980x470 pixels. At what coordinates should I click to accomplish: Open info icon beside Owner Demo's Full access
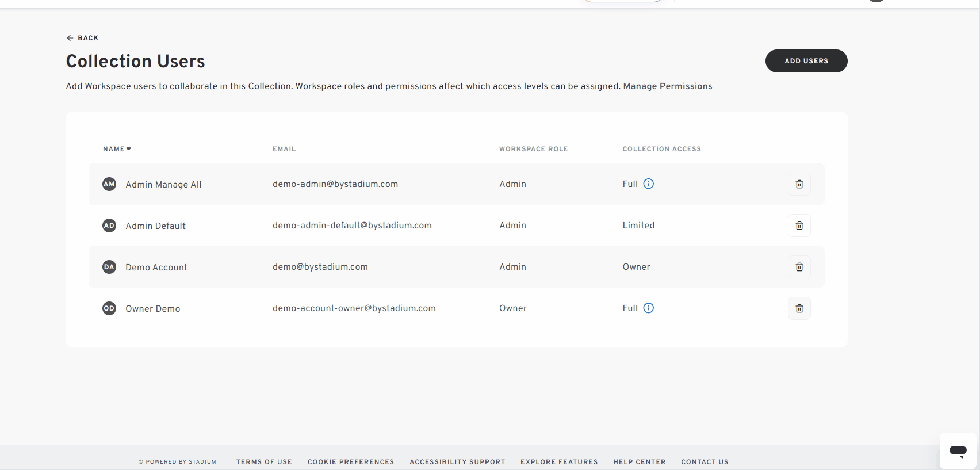tap(648, 308)
